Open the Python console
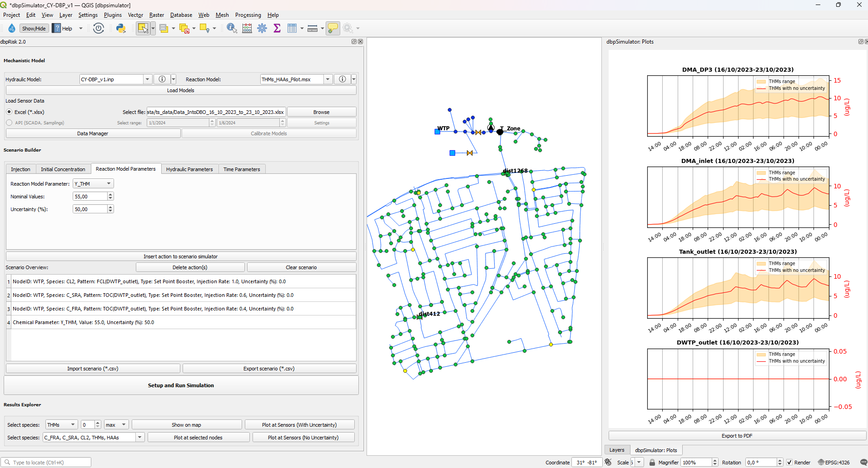 (x=121, y=28)
